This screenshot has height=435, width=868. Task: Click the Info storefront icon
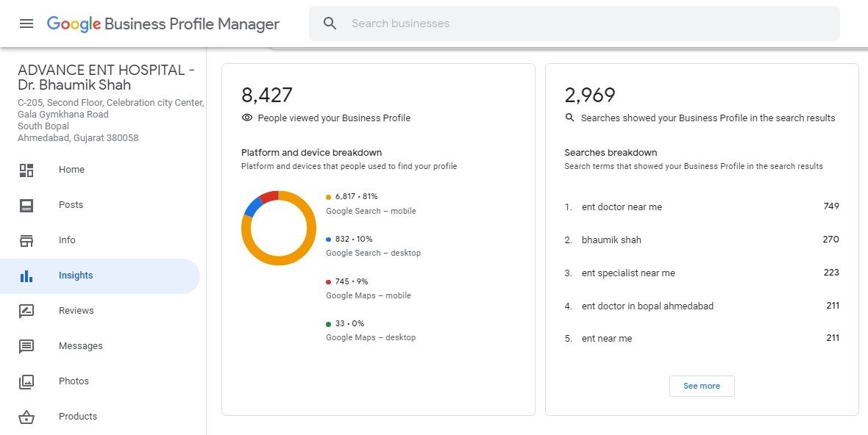pyautogui.click(x=26, y=240)
